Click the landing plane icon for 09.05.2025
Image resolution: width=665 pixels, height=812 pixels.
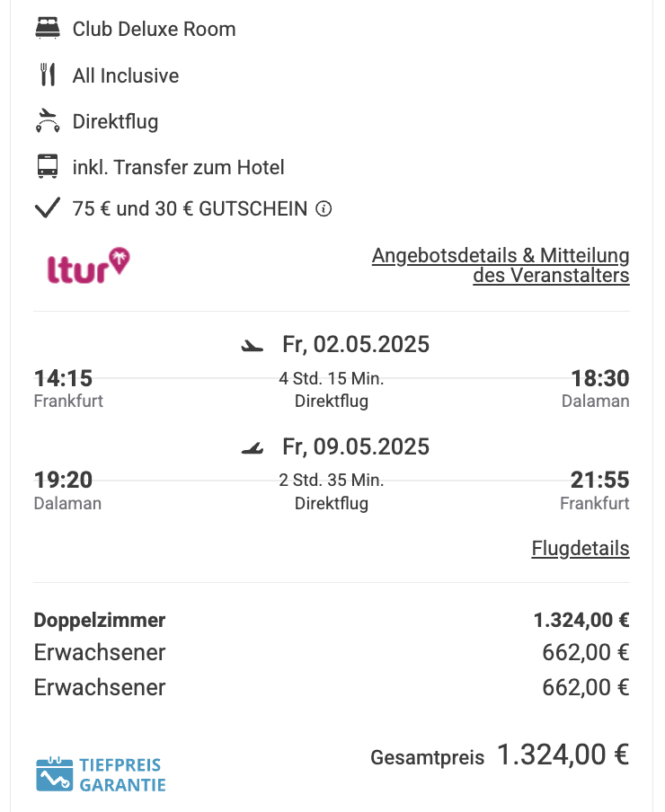pos(253,447)
